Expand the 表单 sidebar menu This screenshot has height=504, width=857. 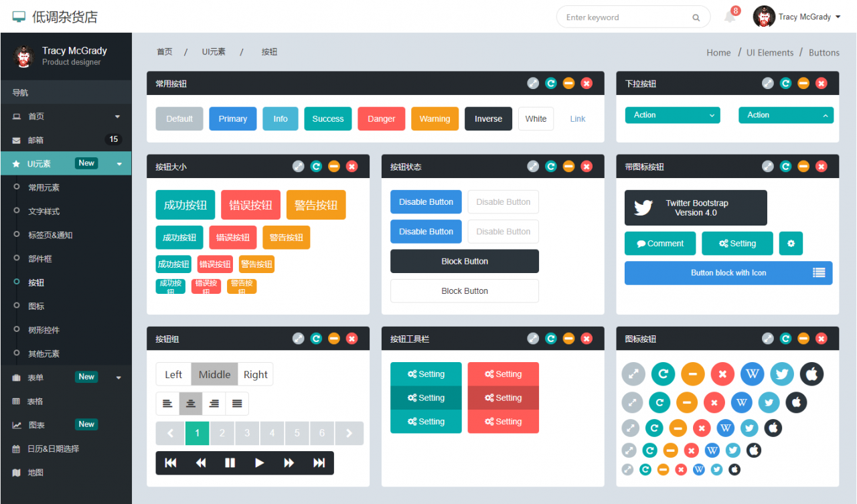(66, 377)
